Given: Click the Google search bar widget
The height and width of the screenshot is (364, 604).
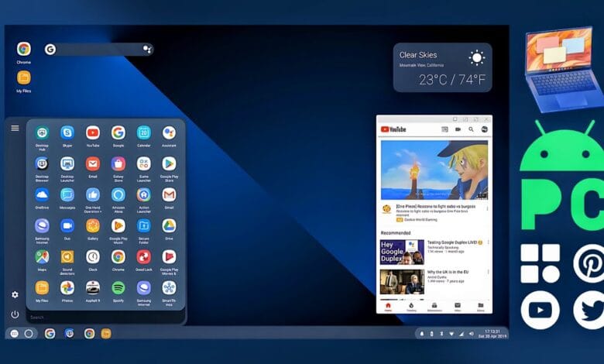Looking at the screenshot, I should [x=98, y=50].
